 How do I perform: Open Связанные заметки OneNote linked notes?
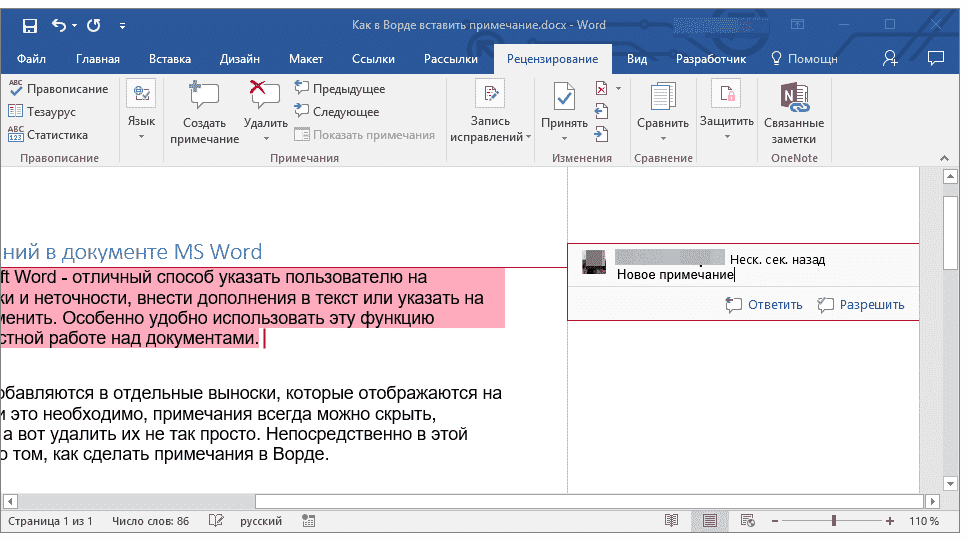(794, 113)
